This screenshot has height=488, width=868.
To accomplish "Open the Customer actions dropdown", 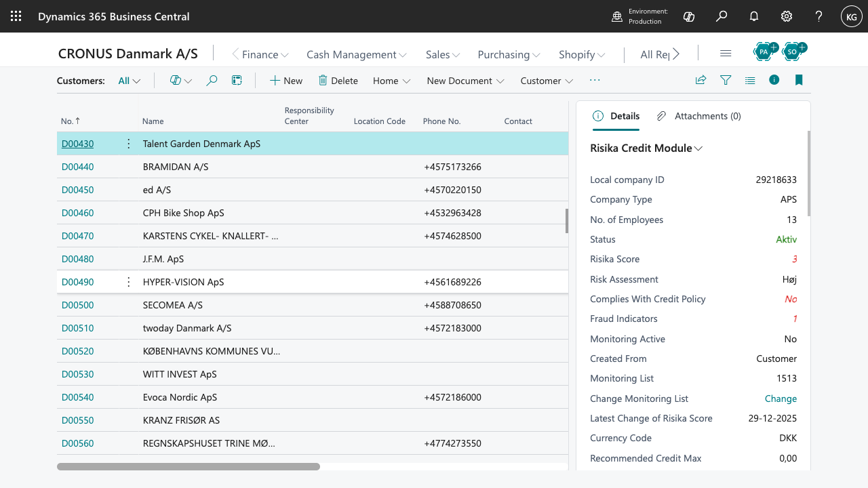I will point(547,81).
